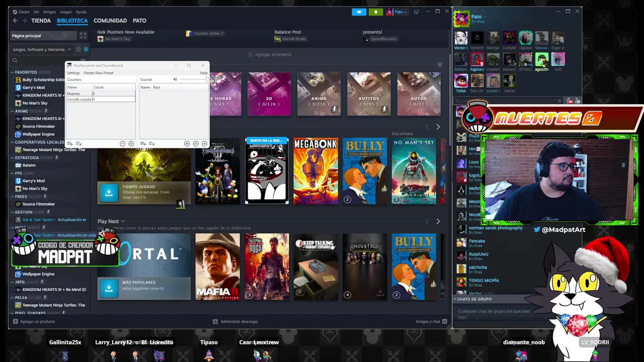Image resolution: width=644 pixels, height=362 pixels.
Task: Open the MEGABONK game cover
Action: pos(316,171)
